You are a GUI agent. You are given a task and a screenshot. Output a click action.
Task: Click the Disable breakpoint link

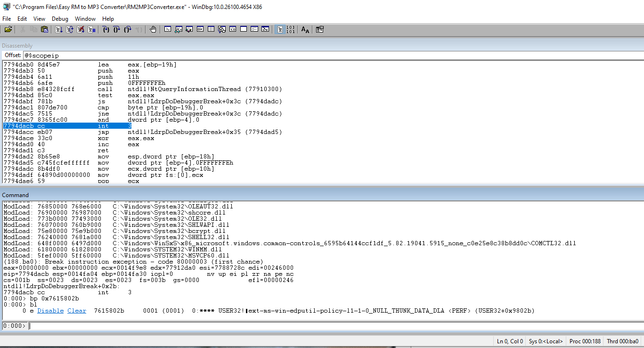(50, 311)
